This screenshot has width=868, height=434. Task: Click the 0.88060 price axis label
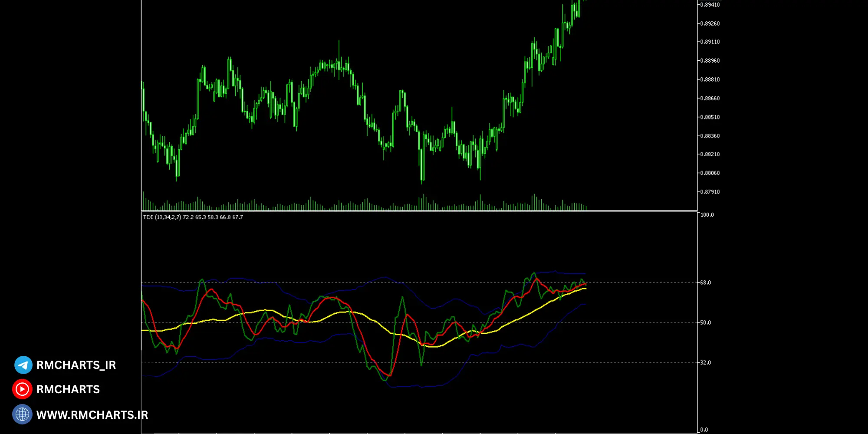click(x=710, y=173)
